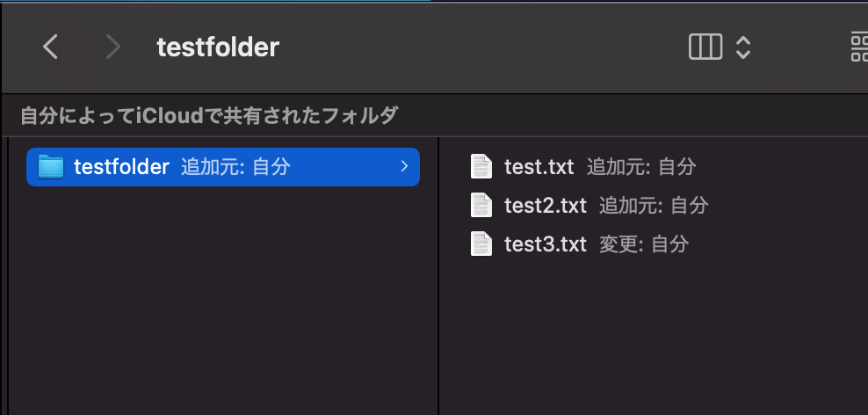Select the test.txt file name
The width and height of the screenshot is (868, 415).
(x=539, y=166)
